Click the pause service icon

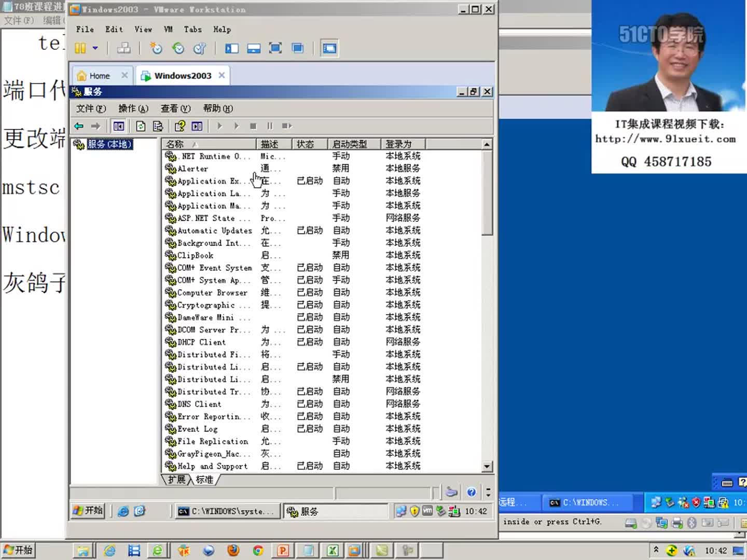point(270,126)
